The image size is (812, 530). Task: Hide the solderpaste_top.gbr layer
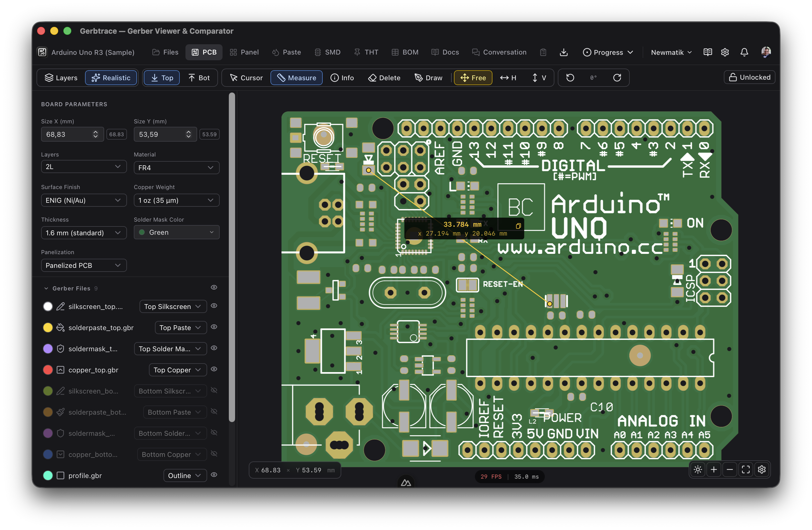pos(214,327)
